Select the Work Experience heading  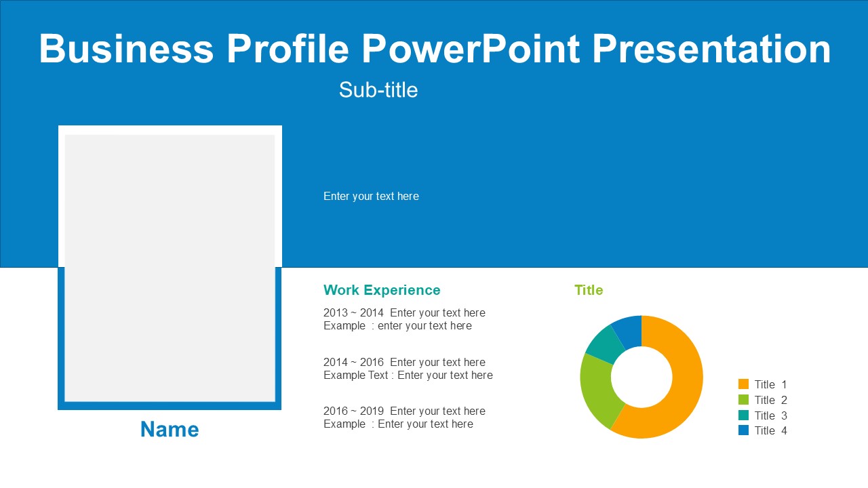(382, 290)
